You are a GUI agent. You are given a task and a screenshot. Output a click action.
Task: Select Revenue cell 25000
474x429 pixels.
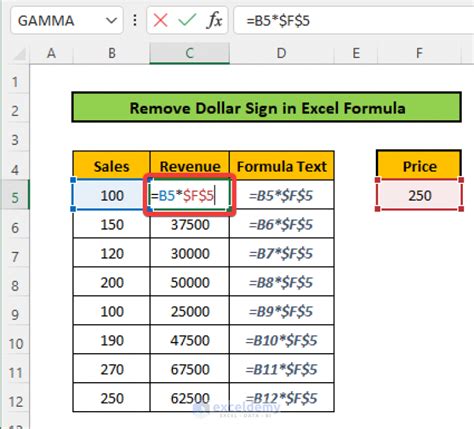(x=190, y=311)
